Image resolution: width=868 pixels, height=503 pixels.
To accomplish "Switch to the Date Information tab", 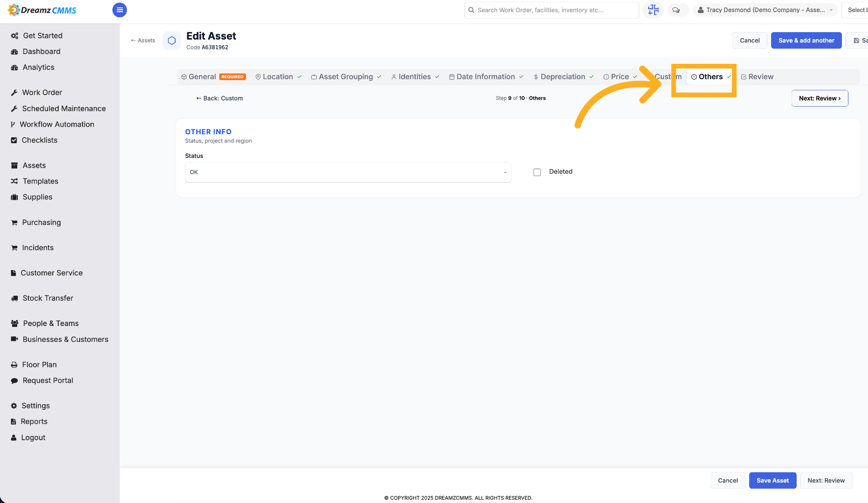I will click(x=486, y=77).
